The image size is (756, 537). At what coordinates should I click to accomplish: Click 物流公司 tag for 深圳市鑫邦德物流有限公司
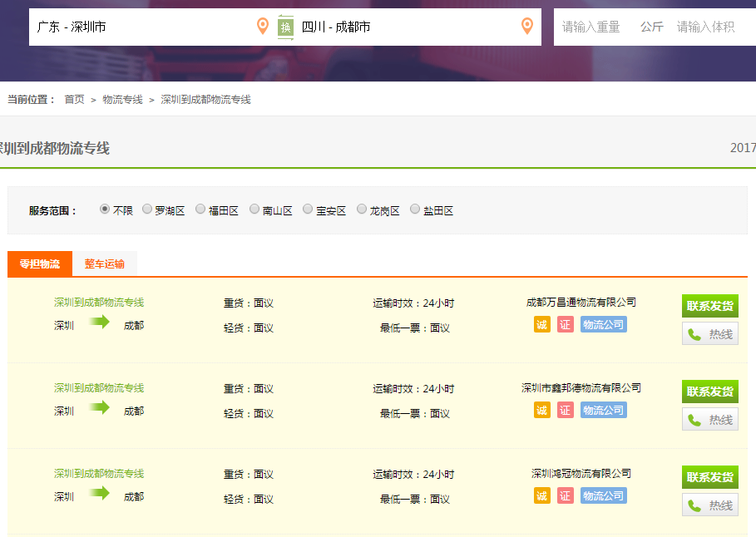coord(603,410)
